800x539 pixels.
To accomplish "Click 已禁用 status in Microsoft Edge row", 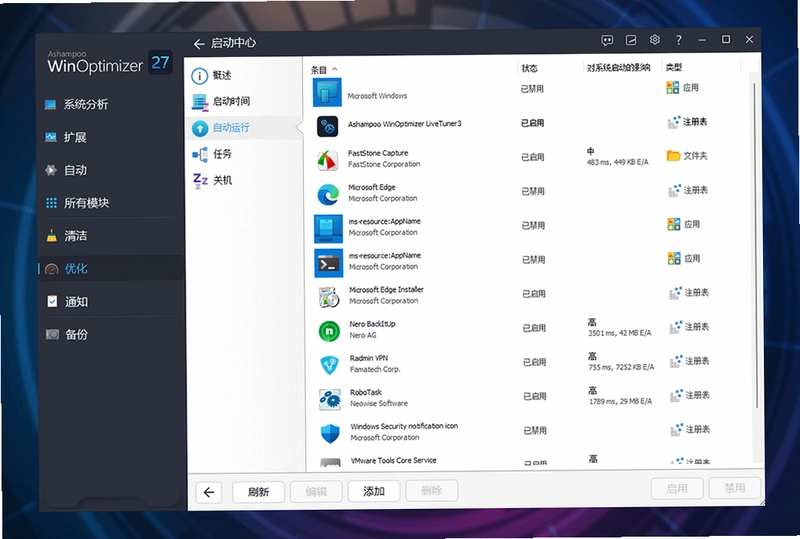I will [x=533, y=191].
